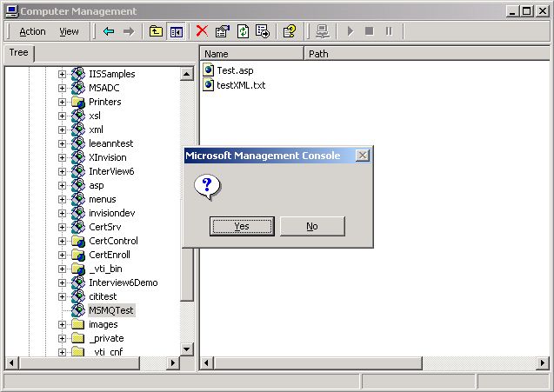Click the Pause item toolbar icon

point(389,31)
